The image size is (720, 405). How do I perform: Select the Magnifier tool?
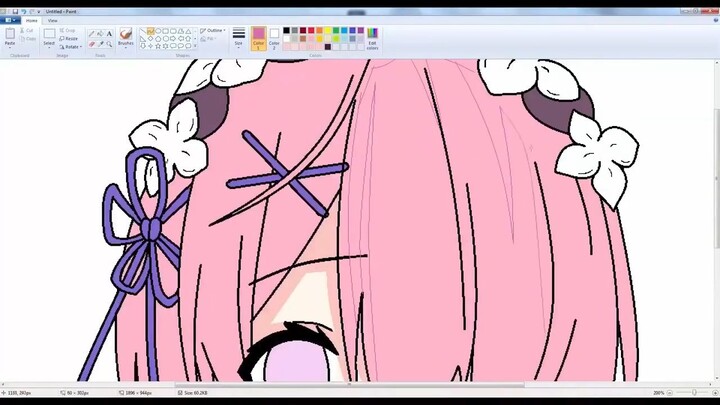pos(109,44)
